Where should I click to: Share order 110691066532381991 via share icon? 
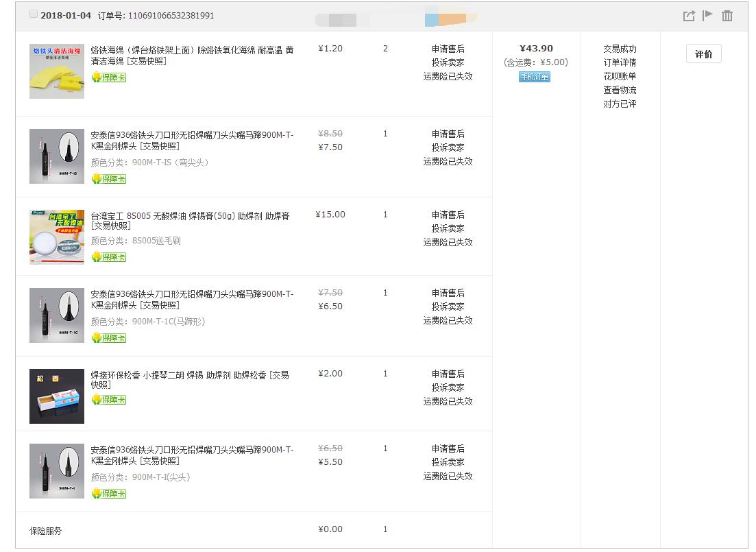click(689, 16)
